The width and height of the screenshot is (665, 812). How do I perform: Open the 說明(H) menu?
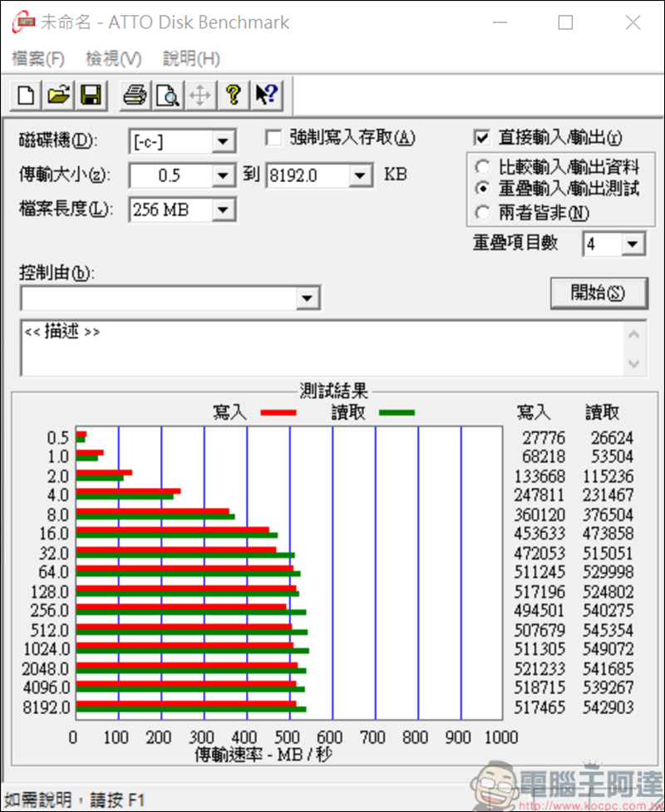click(x=191, y=58)
